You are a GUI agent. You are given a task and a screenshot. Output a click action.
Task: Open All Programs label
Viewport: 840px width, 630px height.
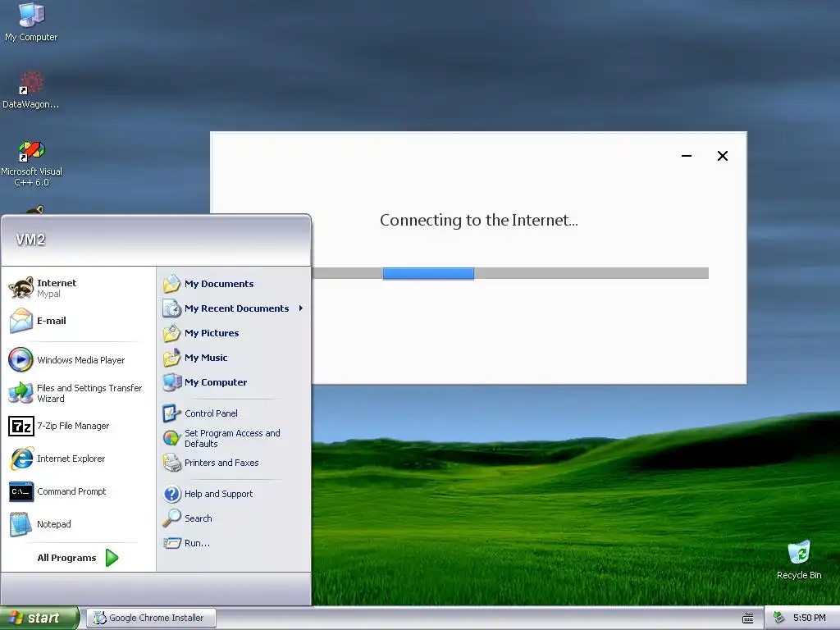pyautogui.click(x=66, y=558)
